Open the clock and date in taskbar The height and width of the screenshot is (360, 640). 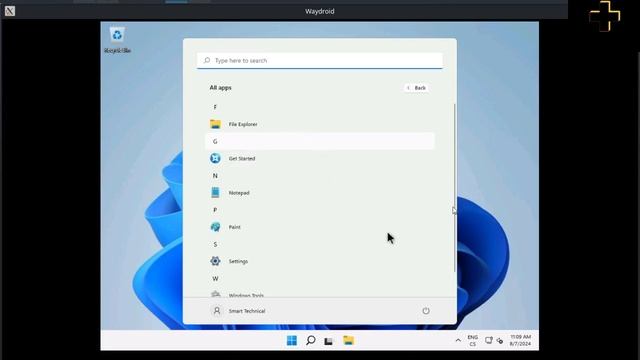(x=520, y=340)
